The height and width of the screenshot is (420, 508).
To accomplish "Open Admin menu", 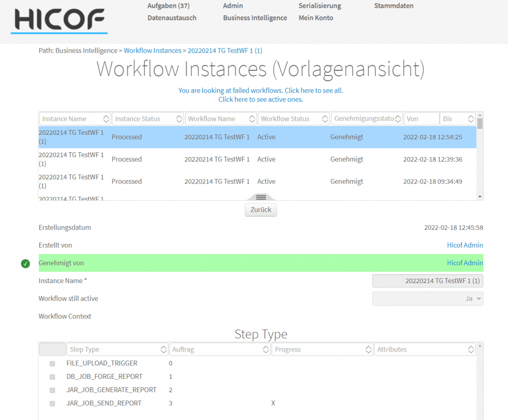I will click(233, 6).
